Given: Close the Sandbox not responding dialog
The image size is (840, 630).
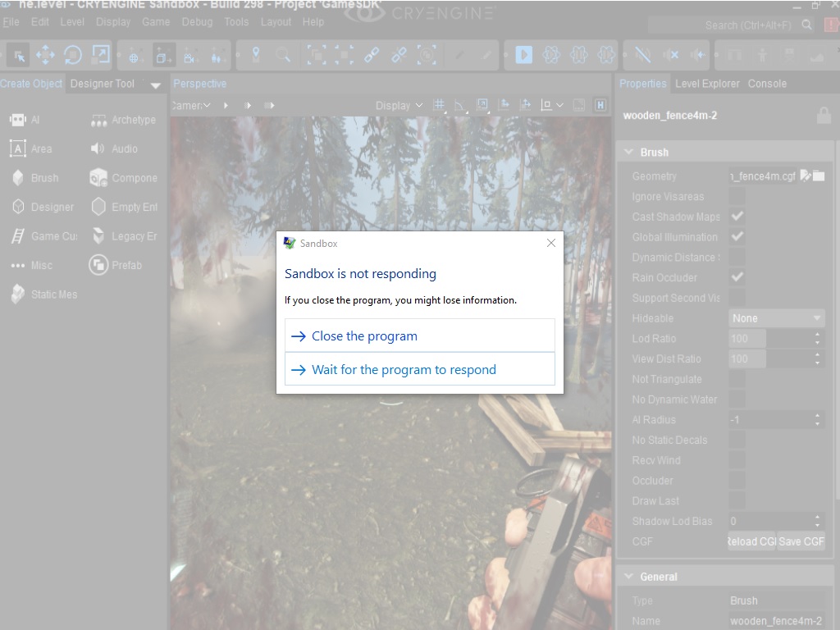Looking at the screenshot, I should point(550,243).
